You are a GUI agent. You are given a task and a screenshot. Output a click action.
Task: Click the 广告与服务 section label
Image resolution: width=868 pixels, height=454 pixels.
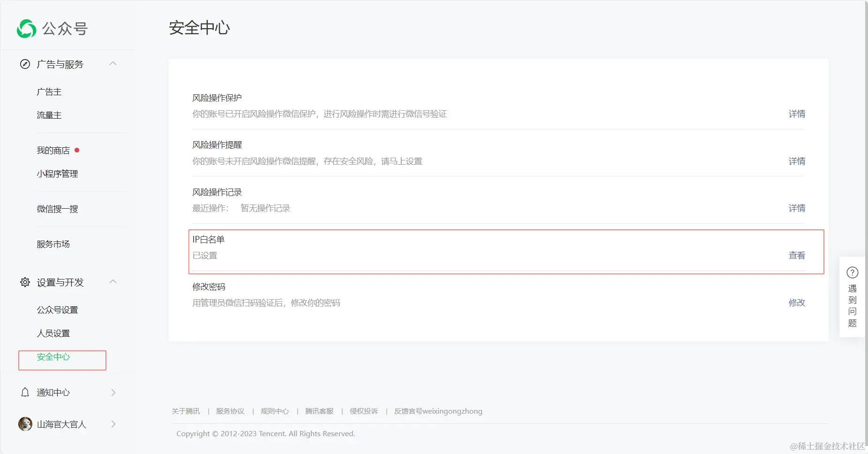[60, 64]
